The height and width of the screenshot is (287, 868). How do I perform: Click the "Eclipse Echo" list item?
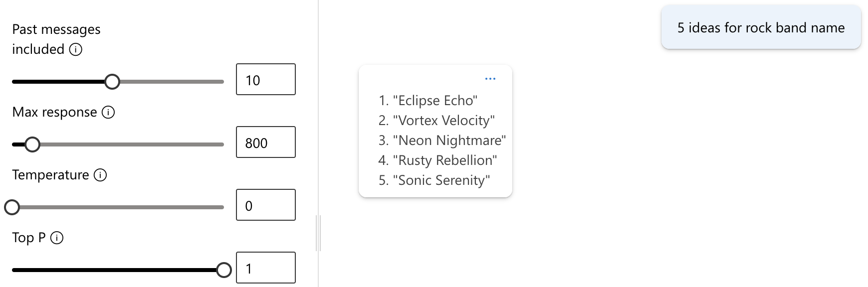(435, 101)
